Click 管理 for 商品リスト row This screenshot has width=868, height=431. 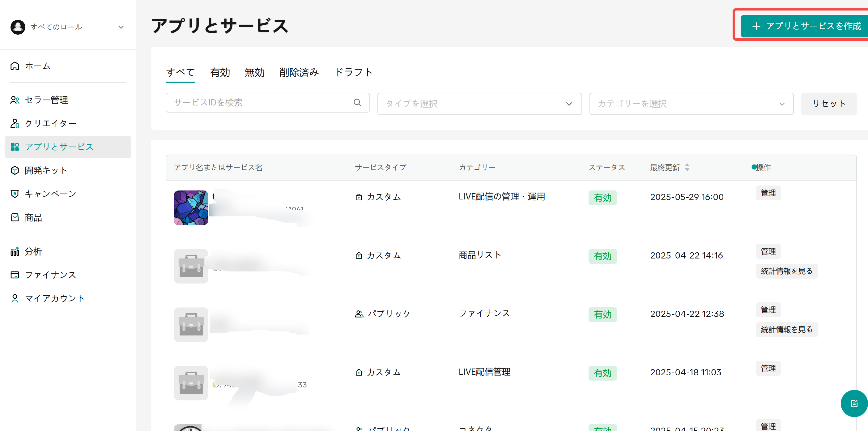[x=768, y=251]
